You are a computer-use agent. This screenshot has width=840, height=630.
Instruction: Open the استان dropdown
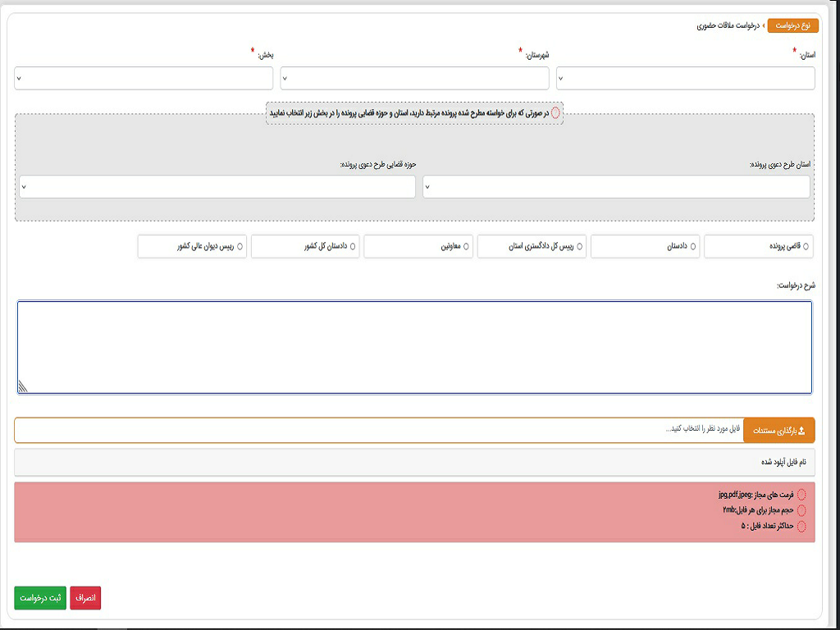(686, 79)
